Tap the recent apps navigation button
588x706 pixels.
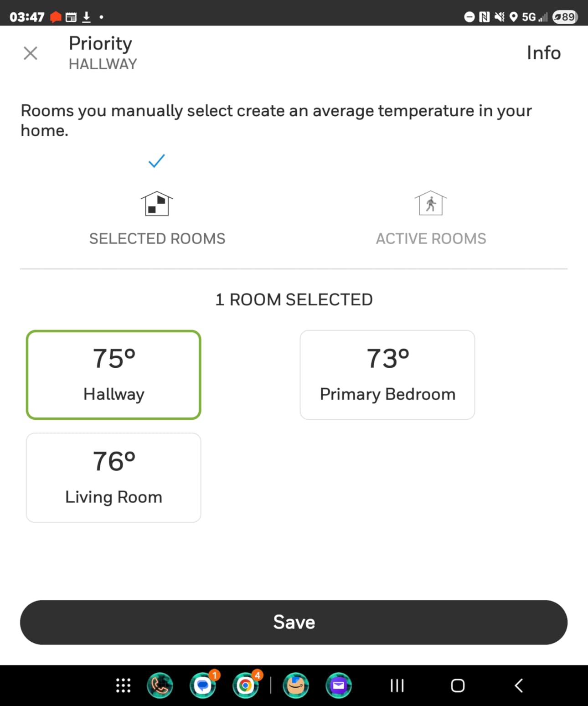(x=397, y=685)
